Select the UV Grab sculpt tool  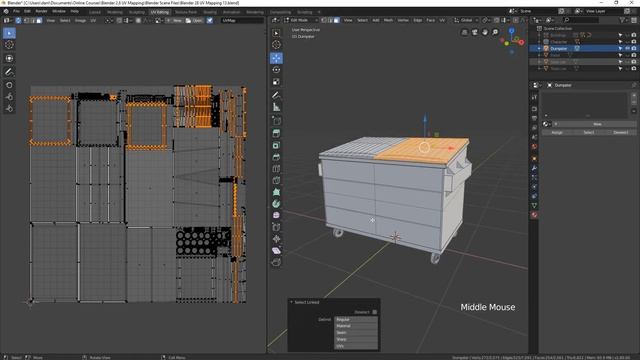[x=9, y=85]
